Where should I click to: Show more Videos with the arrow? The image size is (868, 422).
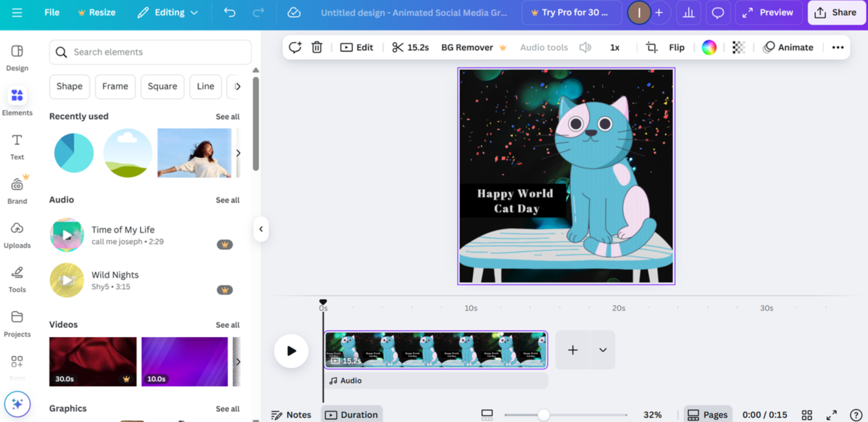(x=238, y=362)
